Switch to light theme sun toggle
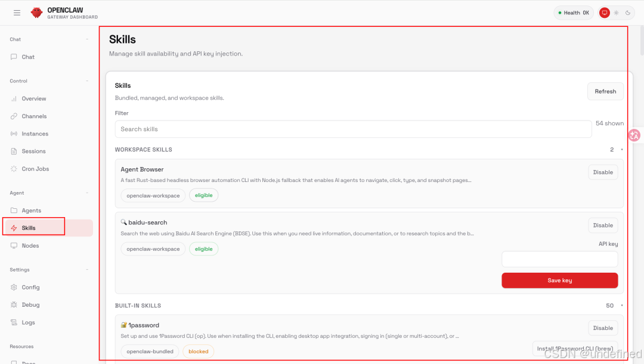The image size is (644, 364). (x=616, y=13)
